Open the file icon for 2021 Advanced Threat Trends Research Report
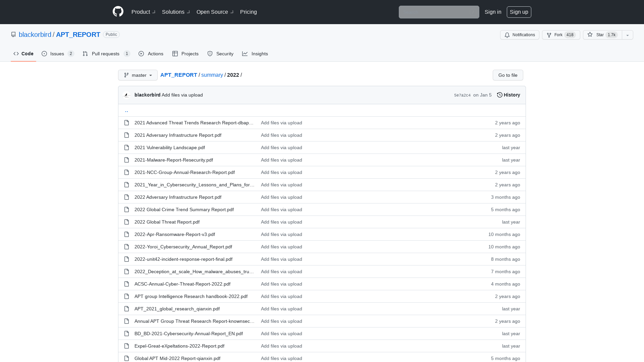Image resolution: width=644 pixels, height=362 pixels. pos(126,123)
